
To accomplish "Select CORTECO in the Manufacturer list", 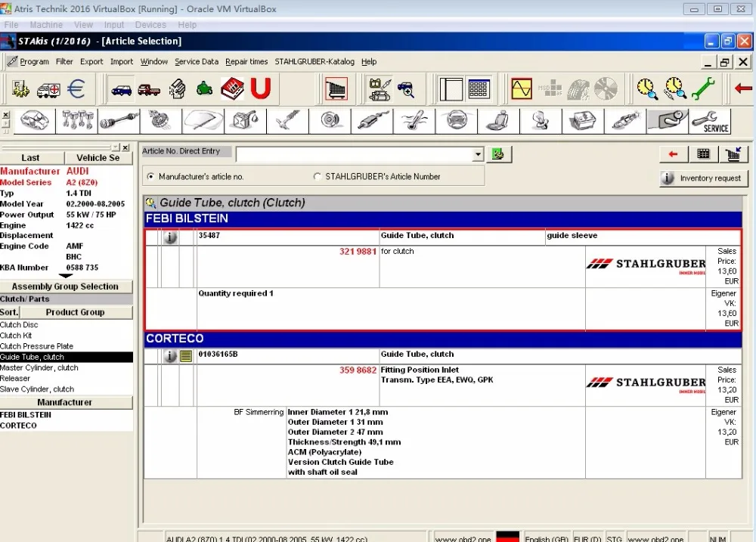I will tap(18, 426).
